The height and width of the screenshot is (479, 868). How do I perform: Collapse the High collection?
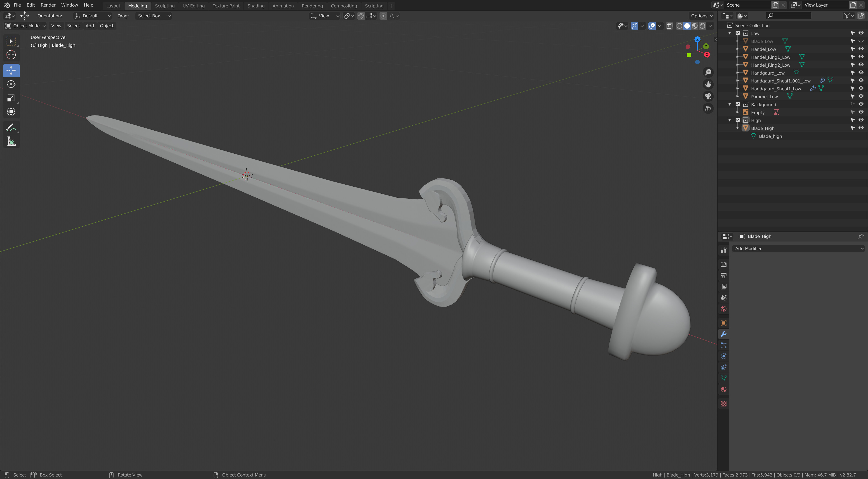click(x=729, y=120)
